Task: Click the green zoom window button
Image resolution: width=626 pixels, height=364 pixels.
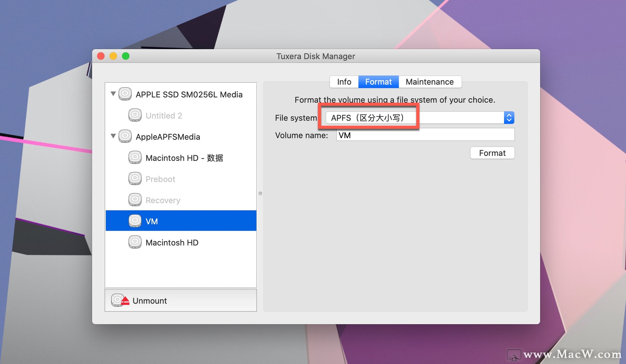Action: (126, 56)
